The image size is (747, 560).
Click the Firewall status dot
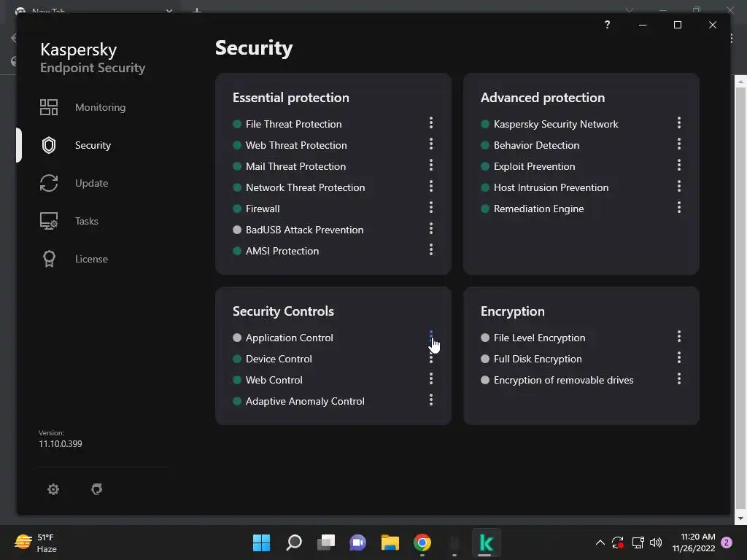coord(237,209)
